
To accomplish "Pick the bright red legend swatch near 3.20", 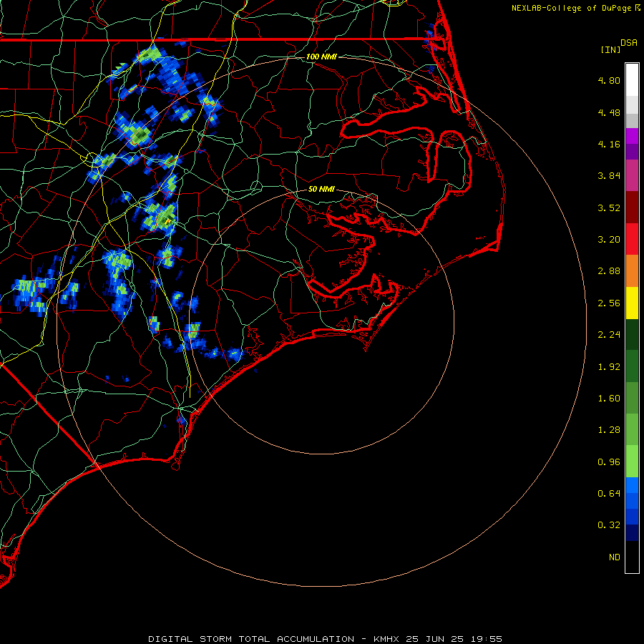I will [632, 239].
